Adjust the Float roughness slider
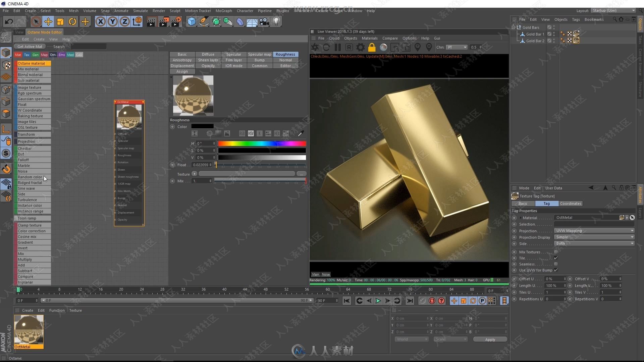 point(260,165)
